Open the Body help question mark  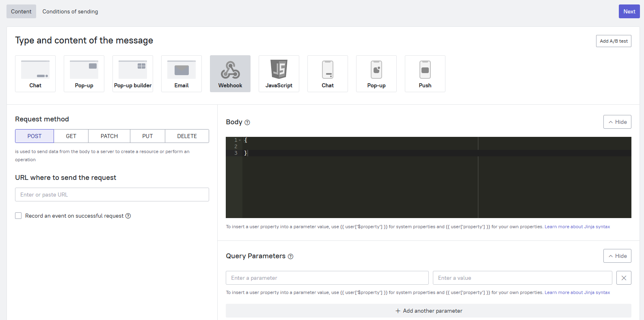coord(247,122)
